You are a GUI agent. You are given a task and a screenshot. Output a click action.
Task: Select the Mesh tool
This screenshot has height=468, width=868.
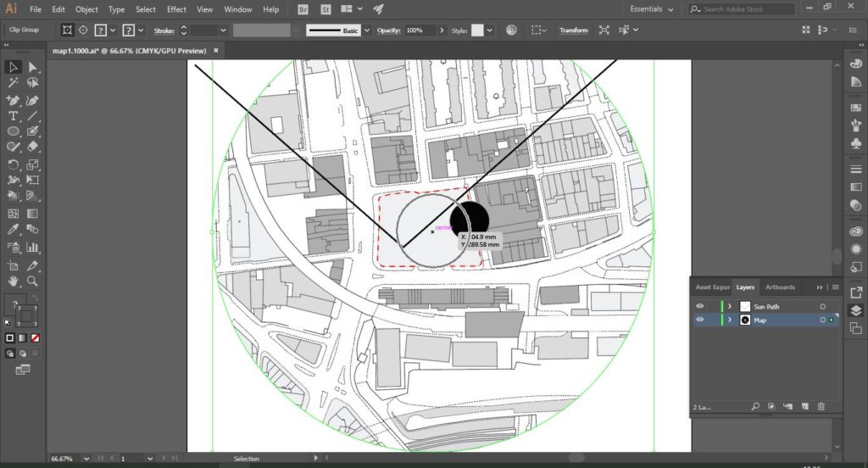click(13, 214)
